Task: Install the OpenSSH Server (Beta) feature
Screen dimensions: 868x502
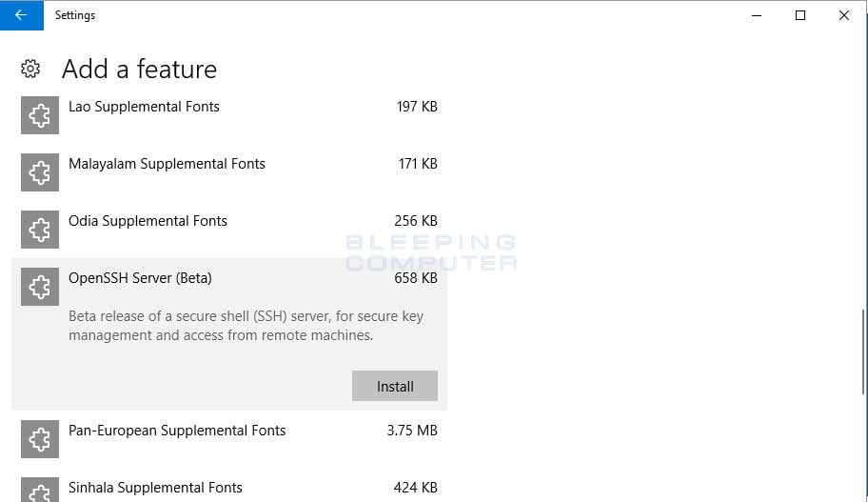Action: tap(395, 386)
